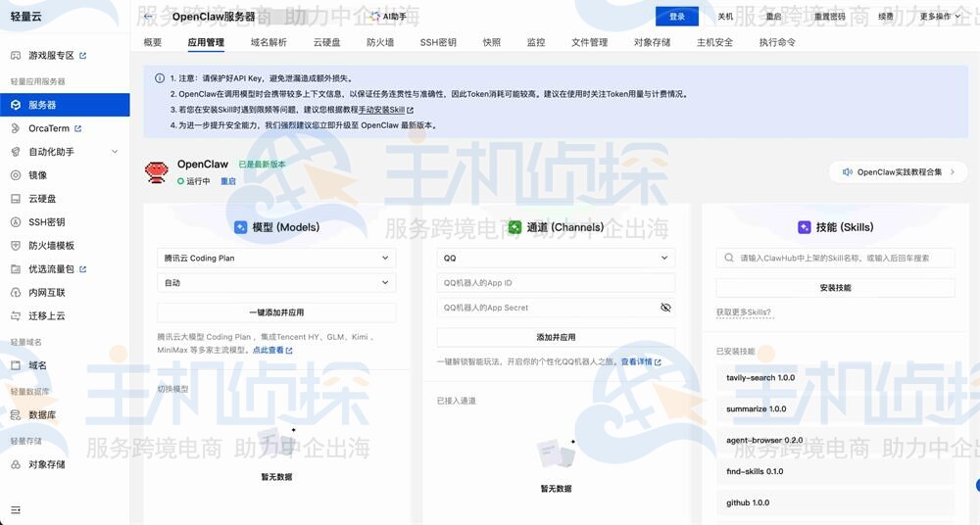The image size is (980, 525).
Task: Open the AI助手 assistant icon
Action: (375, 17)
